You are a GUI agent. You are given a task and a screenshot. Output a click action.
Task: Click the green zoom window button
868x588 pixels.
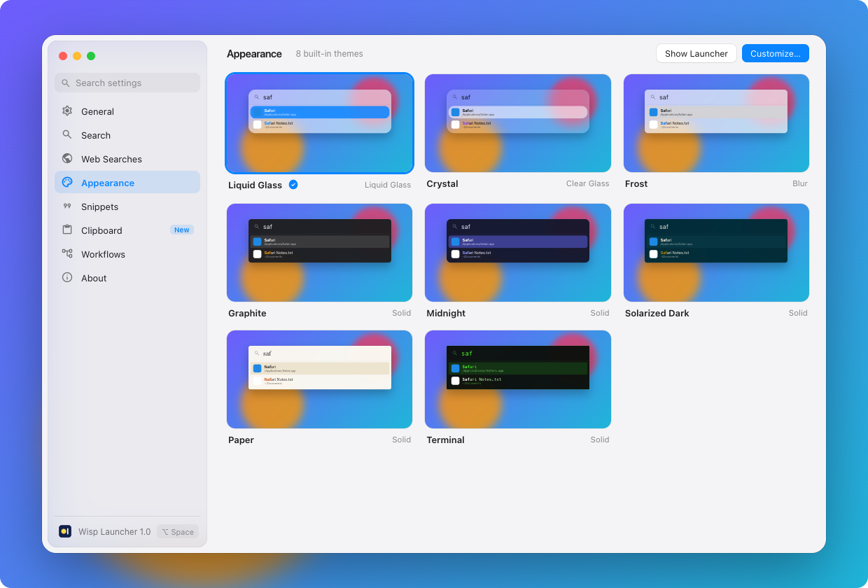[x=91, y=56]
